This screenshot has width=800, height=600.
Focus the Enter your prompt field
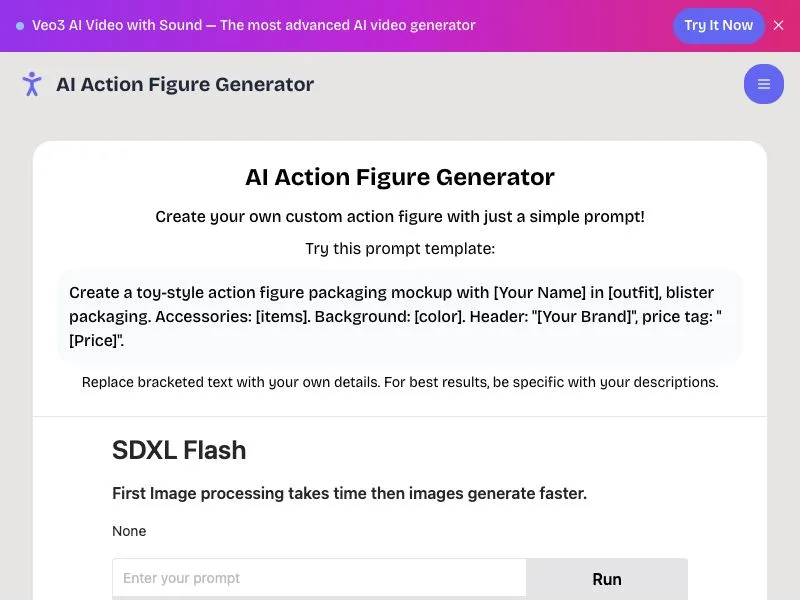319,579
